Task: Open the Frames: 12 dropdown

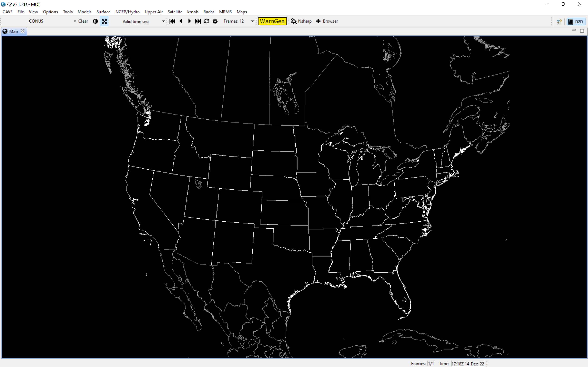Action: click(x=252, y=21)
